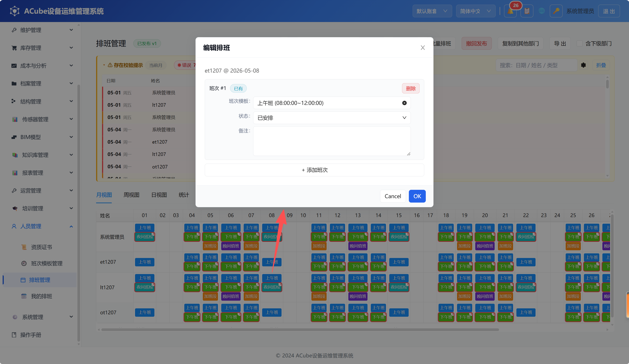Screen dimensions: 629x364
Task: Collapse the 人员管理 menu chevron
Action: [71, 227]
